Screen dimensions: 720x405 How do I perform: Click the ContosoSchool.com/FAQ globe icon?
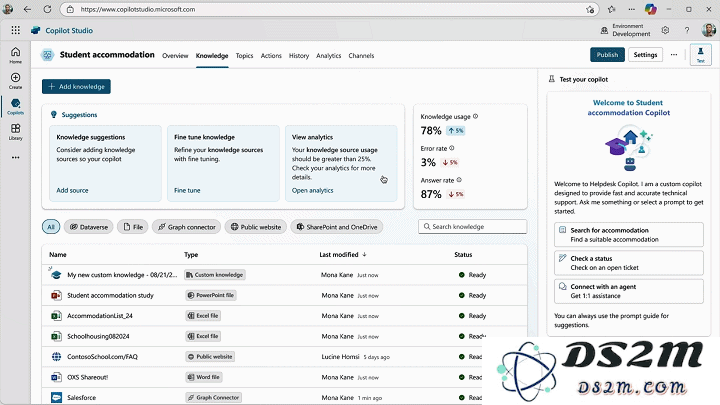56,356
